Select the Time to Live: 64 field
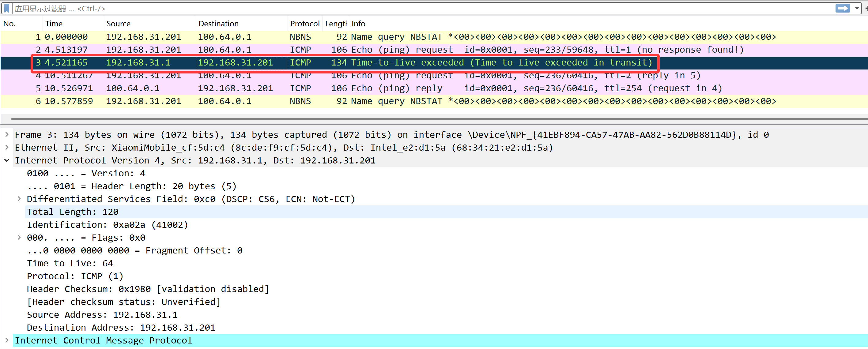 click(70, 263)
